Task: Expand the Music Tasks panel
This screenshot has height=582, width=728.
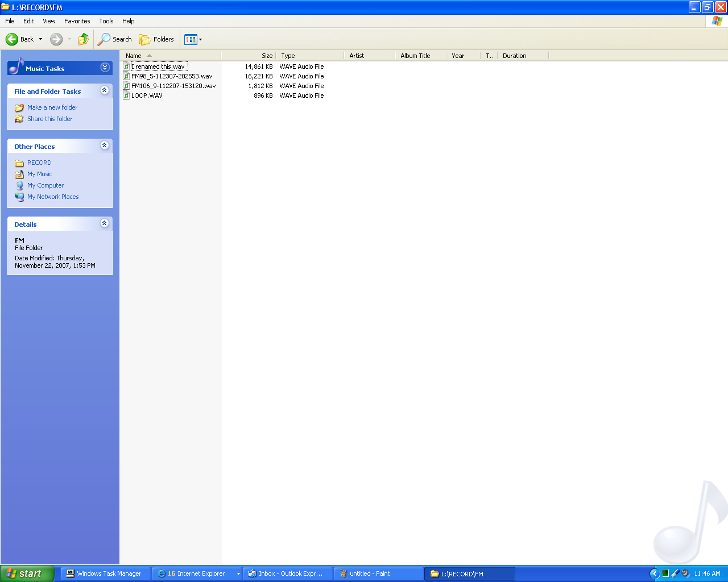Action: click(x=105, y=68)
